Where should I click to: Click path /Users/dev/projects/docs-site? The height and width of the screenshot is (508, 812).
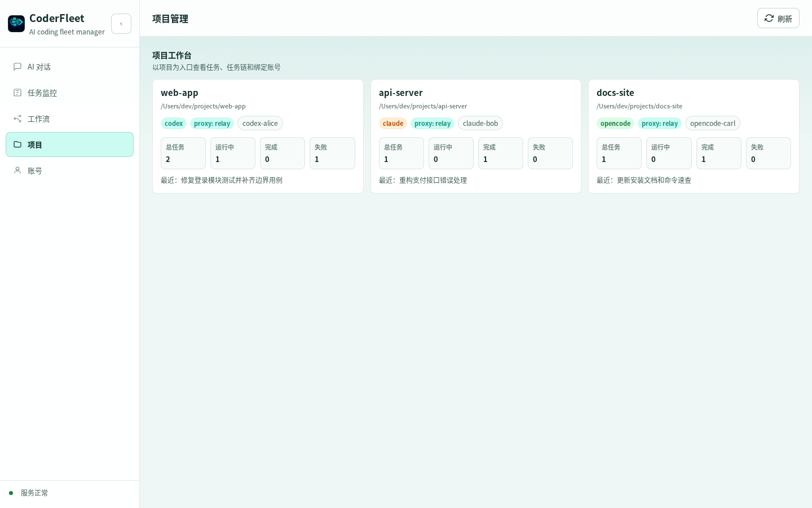click(639, 106)
